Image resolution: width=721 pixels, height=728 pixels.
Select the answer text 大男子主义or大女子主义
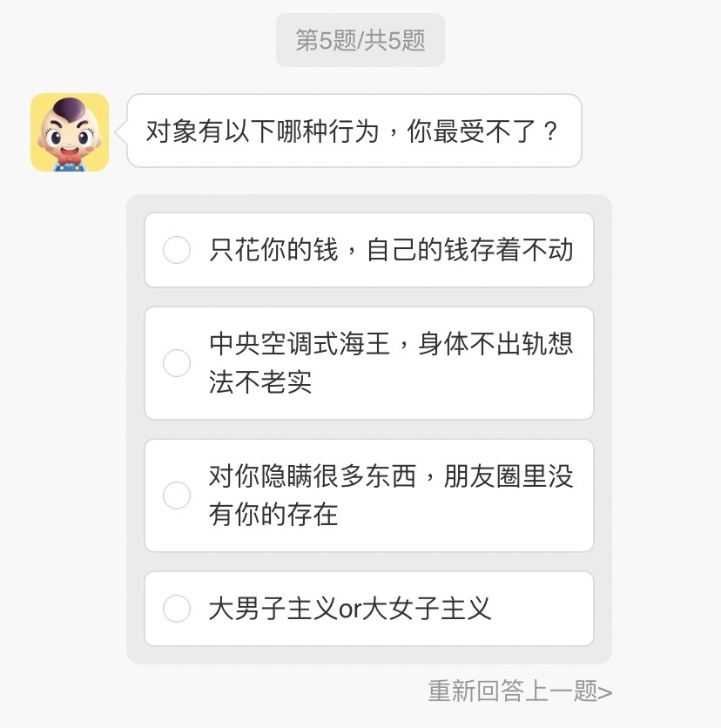click(x=350, y=609)
